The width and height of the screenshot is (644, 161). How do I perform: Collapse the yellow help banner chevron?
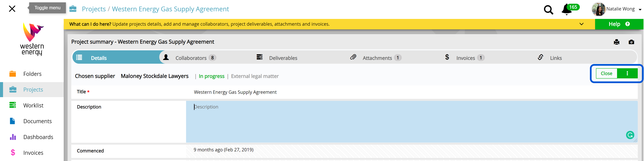(581, 24)
